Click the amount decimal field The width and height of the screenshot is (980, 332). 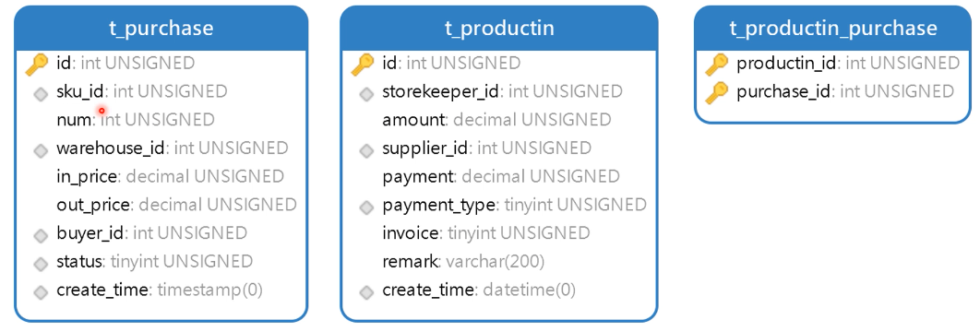tap(496, 120)
